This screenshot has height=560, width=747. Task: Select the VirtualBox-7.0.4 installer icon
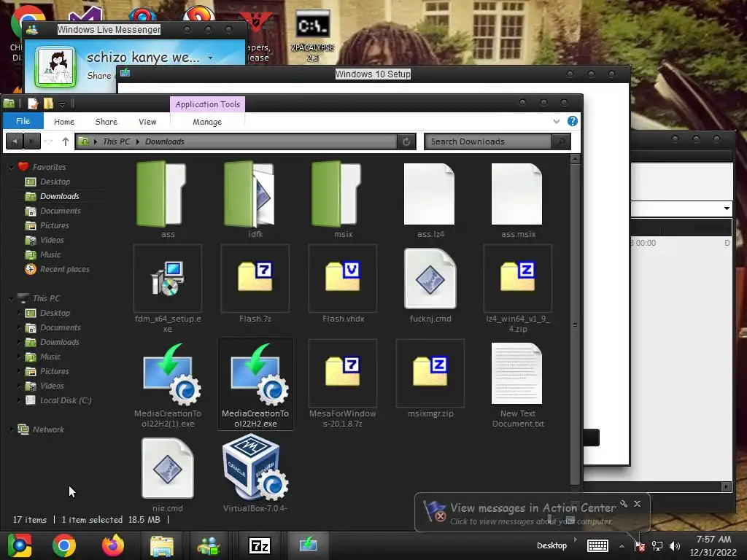(x=255, y=467)
